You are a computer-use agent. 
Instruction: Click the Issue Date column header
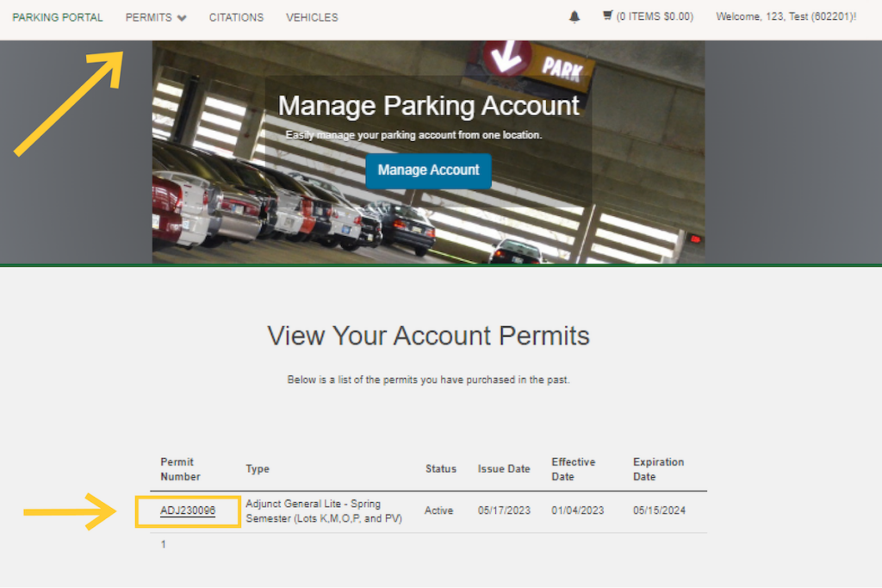click(x=504, y=469)
